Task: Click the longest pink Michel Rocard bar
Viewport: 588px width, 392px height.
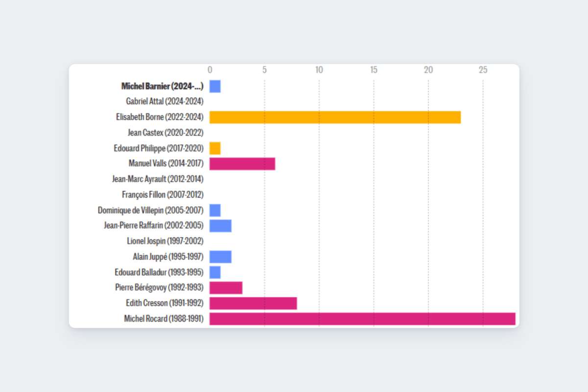Action: coord(363,319)
